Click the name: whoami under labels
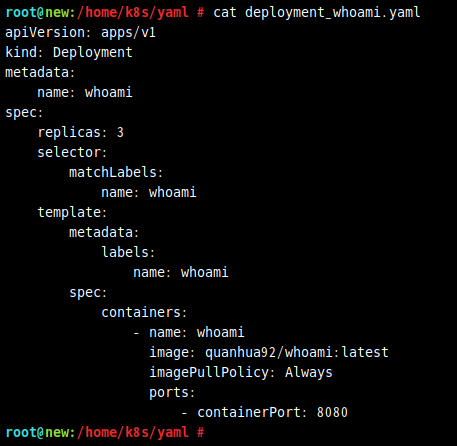 [181, 272]
